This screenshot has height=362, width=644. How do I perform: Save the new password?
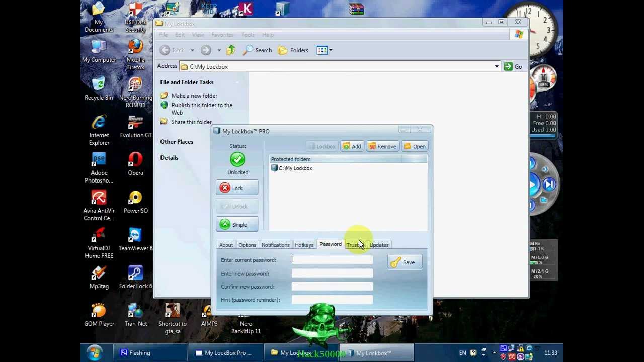coord(405,262)
